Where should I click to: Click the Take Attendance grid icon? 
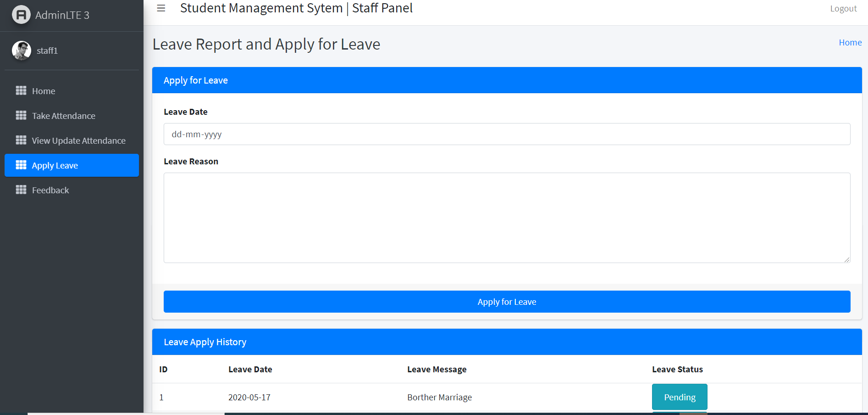[21, 116]
